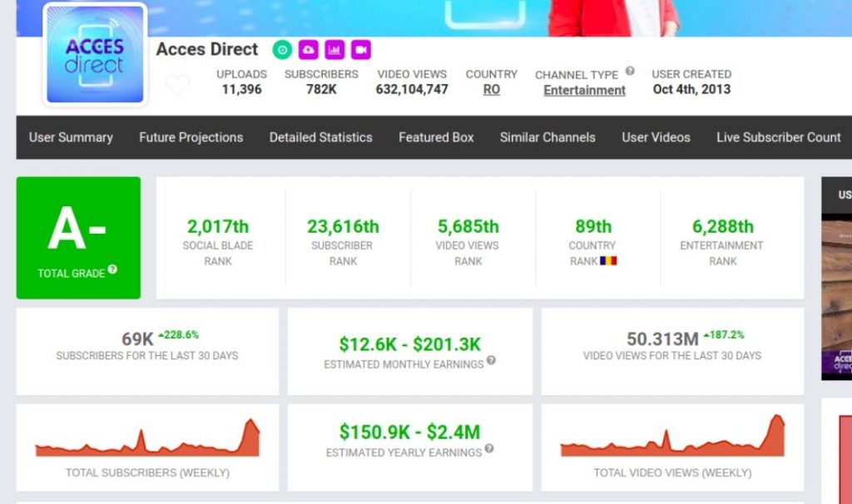852x504 pixels.
Task: Click the purple cloud upload icon
Action: [308, 50]
